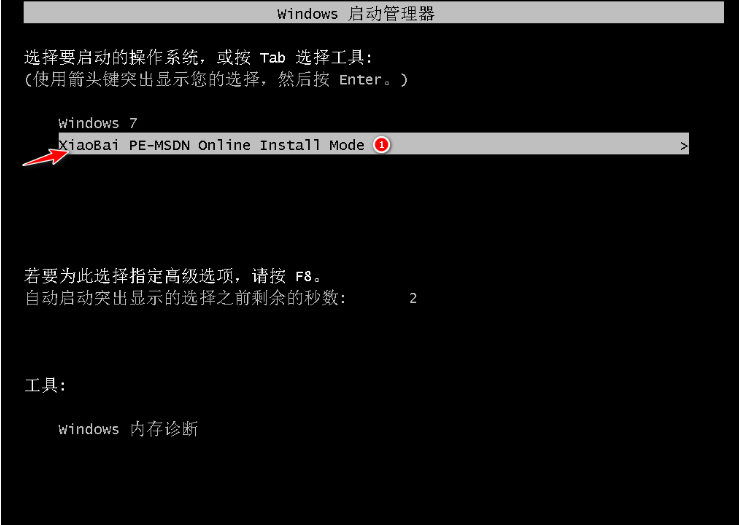Click the Enter key word in the hint
Viewport: 739px width, 525px height.
[360, 80]
